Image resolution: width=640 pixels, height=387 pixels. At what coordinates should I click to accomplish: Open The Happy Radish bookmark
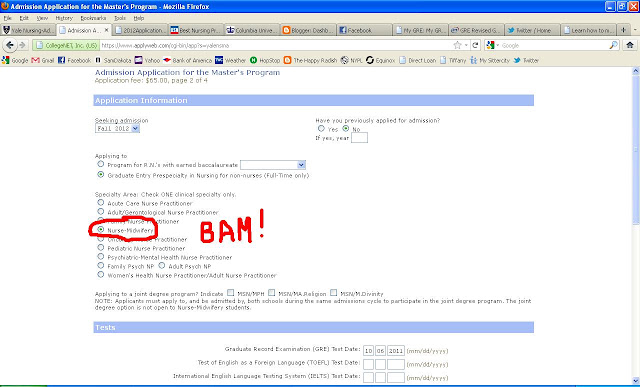[x=311, y=60]
